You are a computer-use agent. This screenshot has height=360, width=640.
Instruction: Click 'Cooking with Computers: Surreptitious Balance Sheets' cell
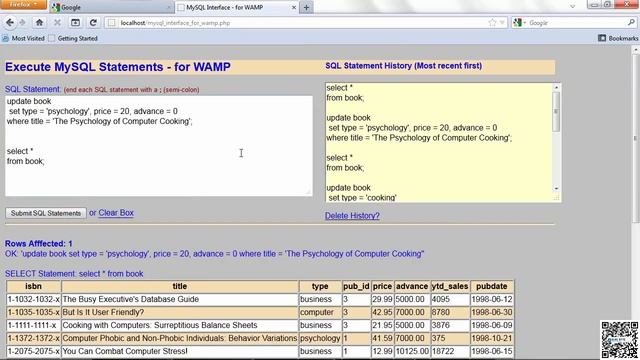(x=180, y=325)
